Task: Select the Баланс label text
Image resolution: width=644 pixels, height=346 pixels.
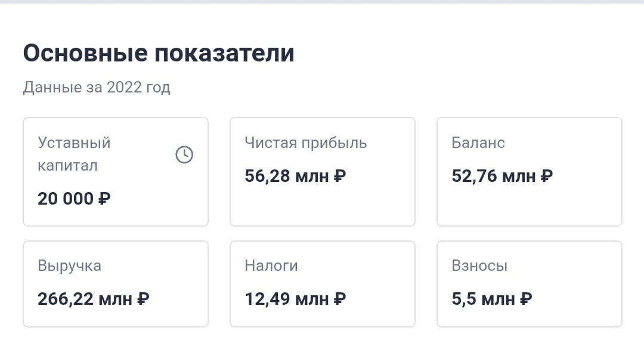Action: click(478, 143)
